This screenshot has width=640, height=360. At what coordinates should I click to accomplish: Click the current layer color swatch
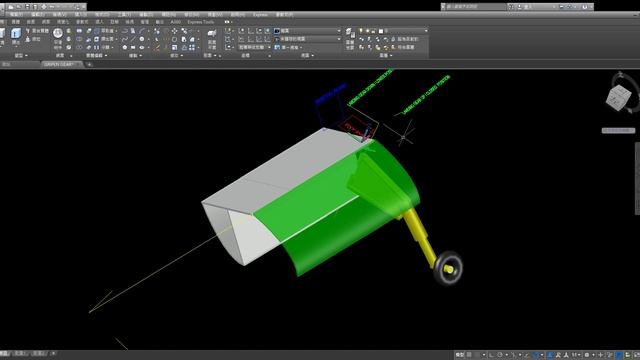point(381,31)
